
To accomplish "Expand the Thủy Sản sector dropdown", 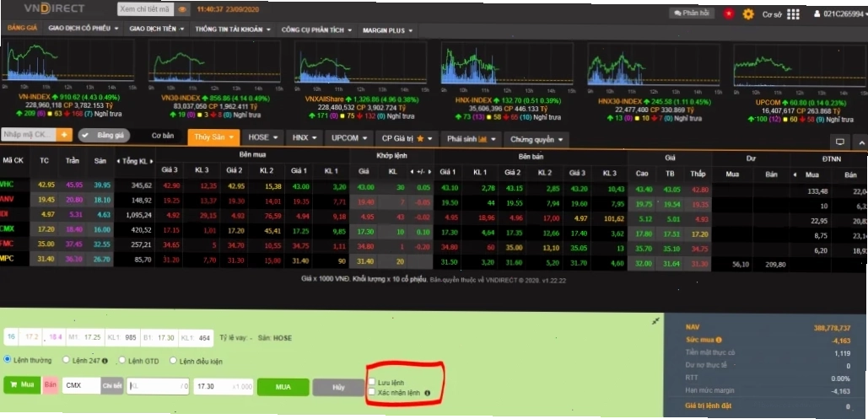I will [x=213, y=137].
